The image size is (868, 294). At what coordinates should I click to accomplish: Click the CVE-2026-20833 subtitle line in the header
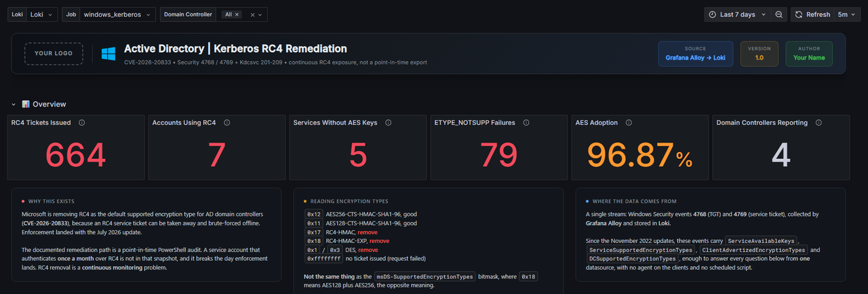275,62
